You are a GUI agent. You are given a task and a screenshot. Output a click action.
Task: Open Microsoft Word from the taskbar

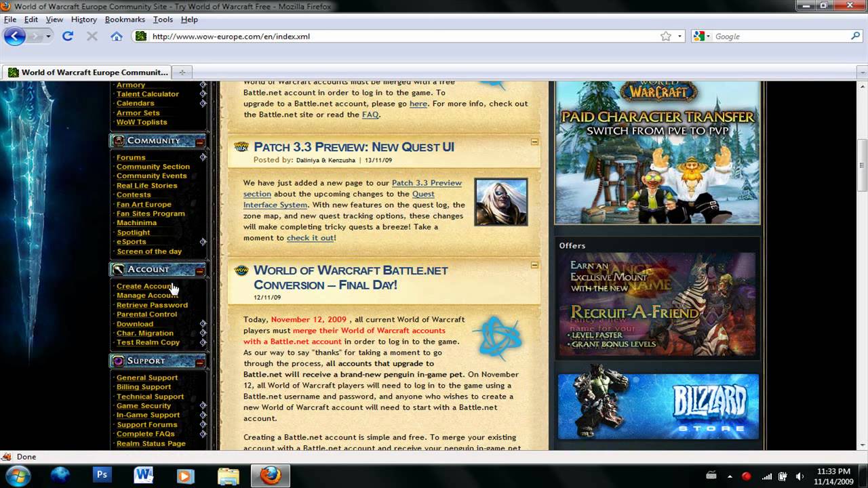[143, 476]
